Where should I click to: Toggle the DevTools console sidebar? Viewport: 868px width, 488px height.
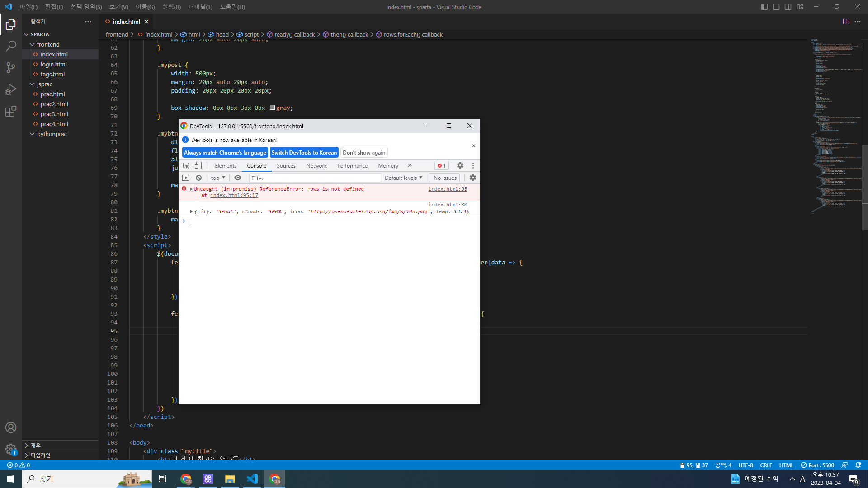[x=186, y=178]
